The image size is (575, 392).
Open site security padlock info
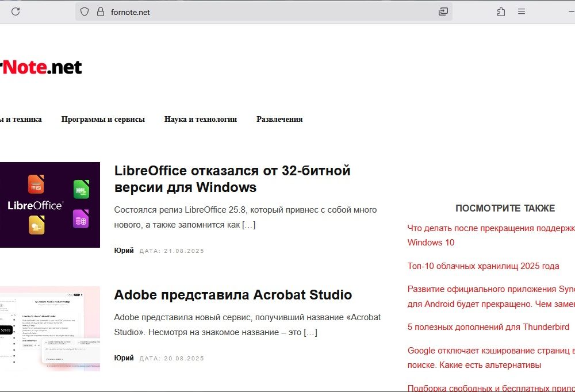(101, 11)
